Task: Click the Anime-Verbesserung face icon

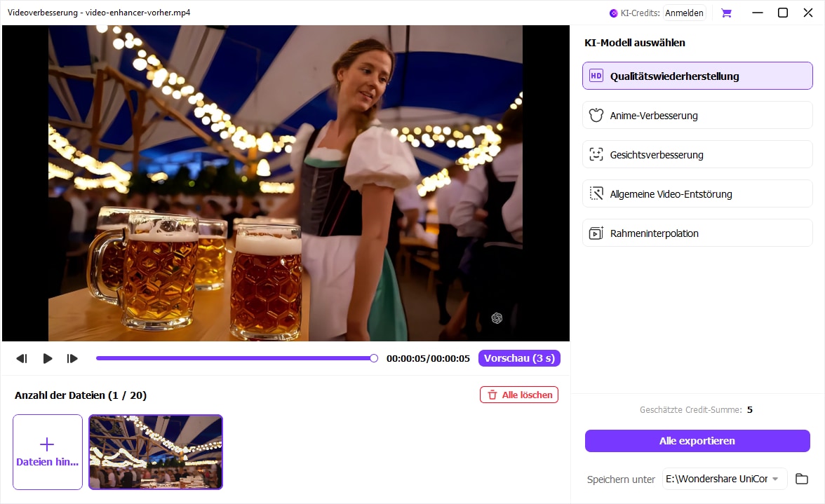Action: (x=596, y=114)
